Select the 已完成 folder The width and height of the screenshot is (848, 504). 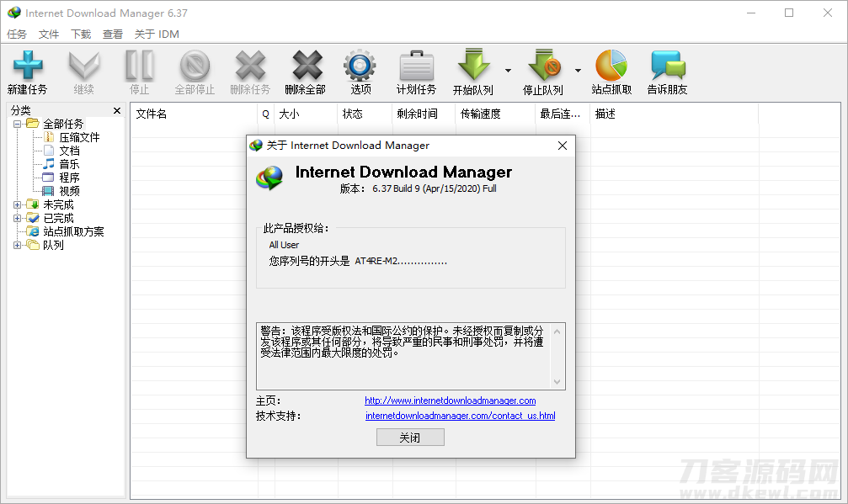pyautogui.click(x=58, y=218)
